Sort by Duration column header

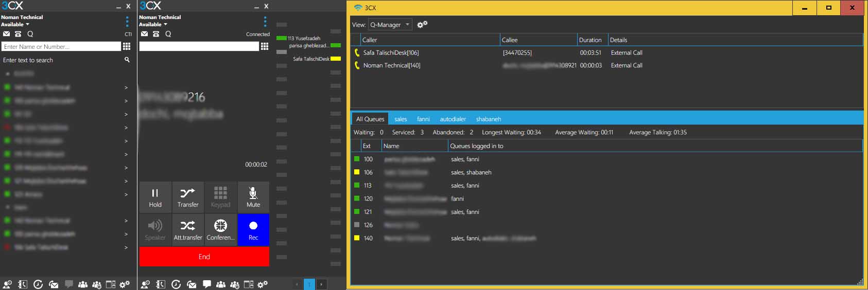point(592,40)
